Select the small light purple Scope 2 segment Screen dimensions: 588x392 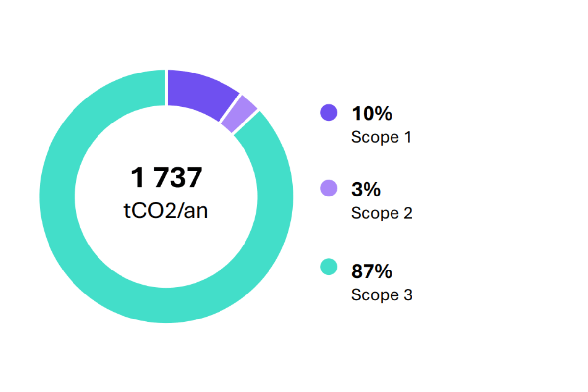239,113
